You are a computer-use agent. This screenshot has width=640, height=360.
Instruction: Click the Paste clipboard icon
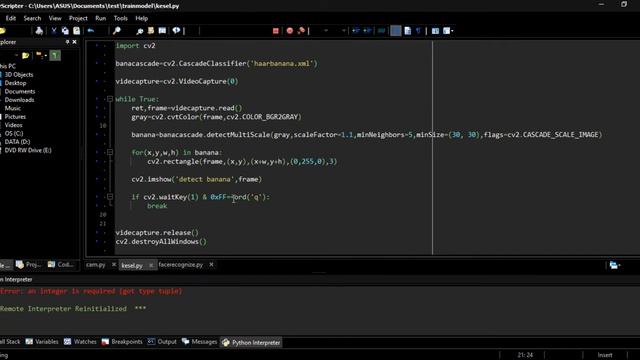[76, 31]
